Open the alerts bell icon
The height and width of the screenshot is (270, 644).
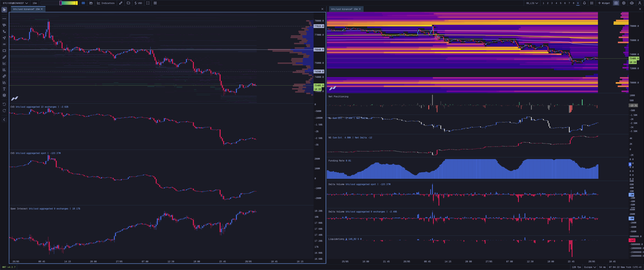[584, 3]
